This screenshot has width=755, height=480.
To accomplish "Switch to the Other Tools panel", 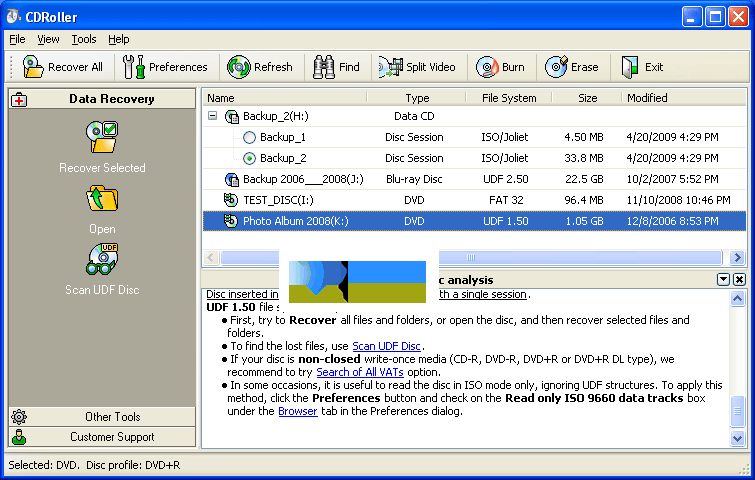I will point(102,417).
